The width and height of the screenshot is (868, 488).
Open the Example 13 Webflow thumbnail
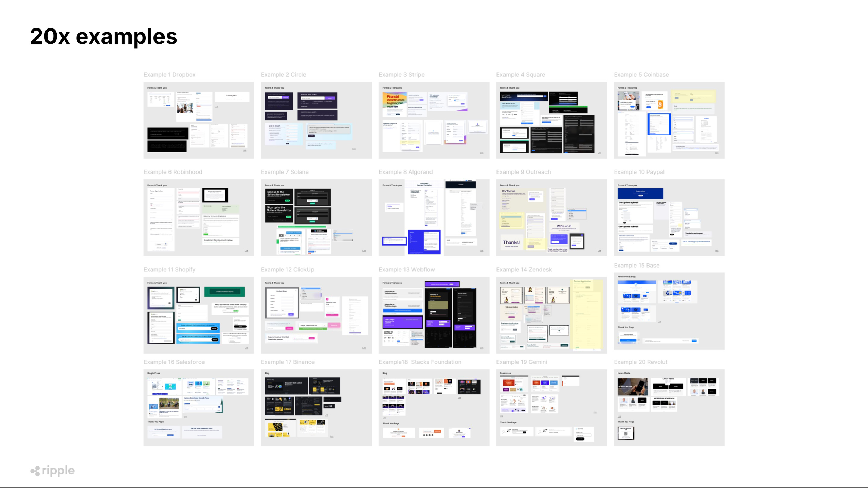434,315
